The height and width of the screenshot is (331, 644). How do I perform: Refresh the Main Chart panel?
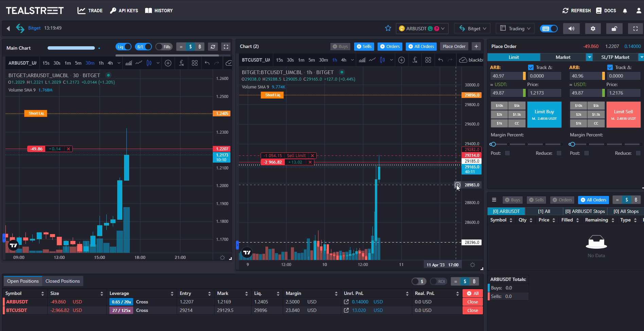point(213,47)
